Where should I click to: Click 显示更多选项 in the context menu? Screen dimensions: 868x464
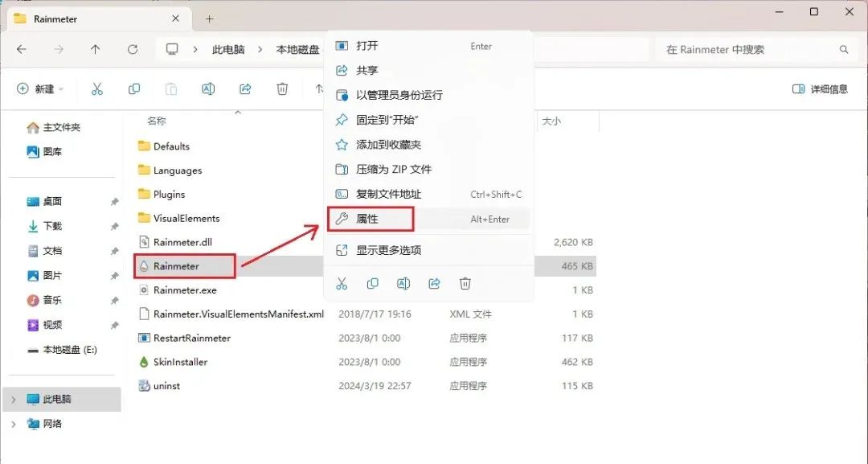(428, 250)
